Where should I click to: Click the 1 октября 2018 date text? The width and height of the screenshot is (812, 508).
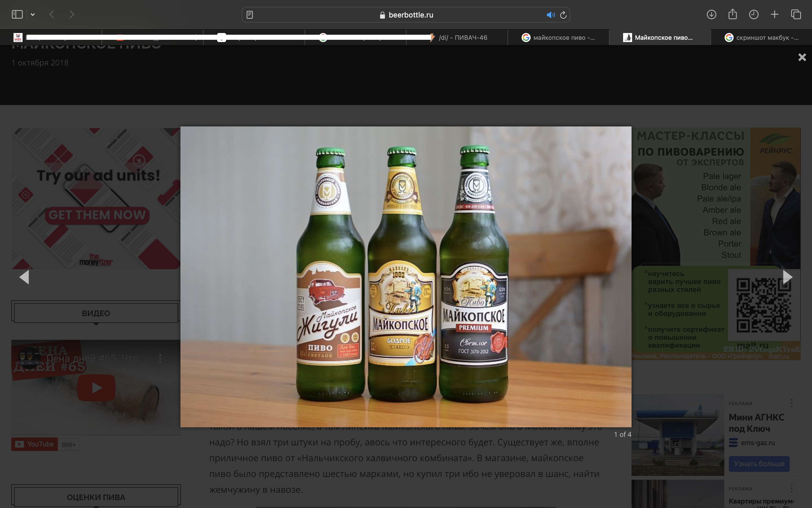click(40, 63)
